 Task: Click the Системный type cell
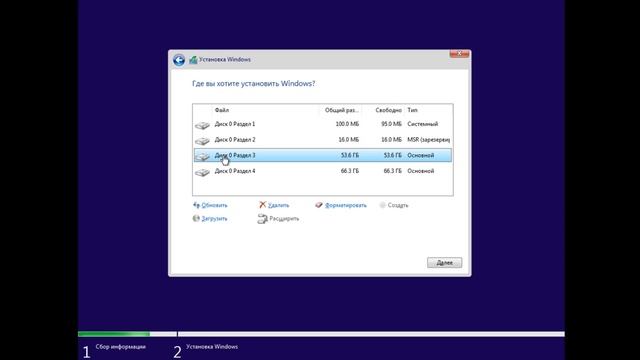[x=422, y=124]
